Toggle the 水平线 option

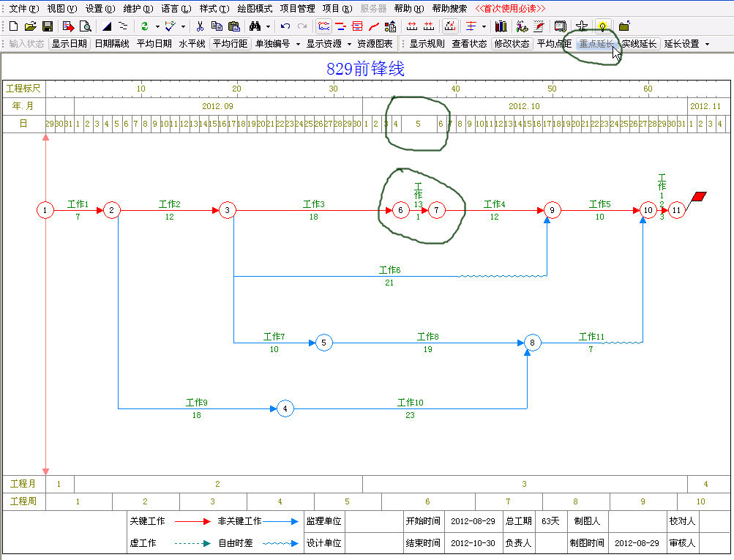click(x=192, y=43)
